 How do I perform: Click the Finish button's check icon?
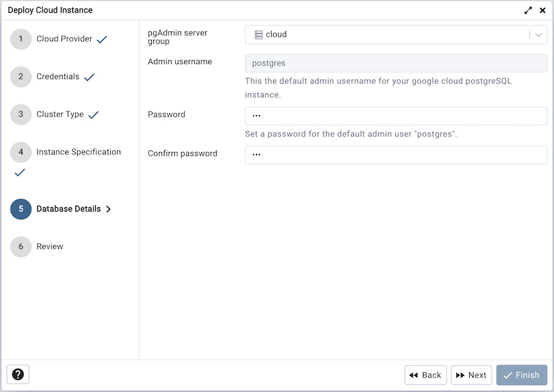[508, 375]
